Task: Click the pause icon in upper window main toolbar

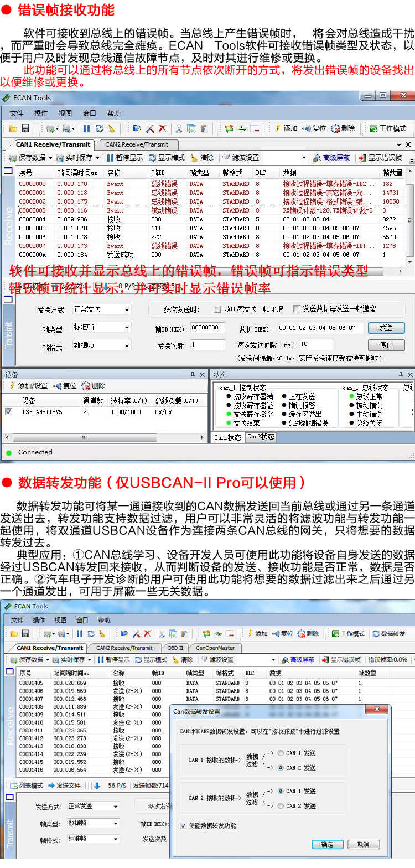Action: tap(87, 128)
